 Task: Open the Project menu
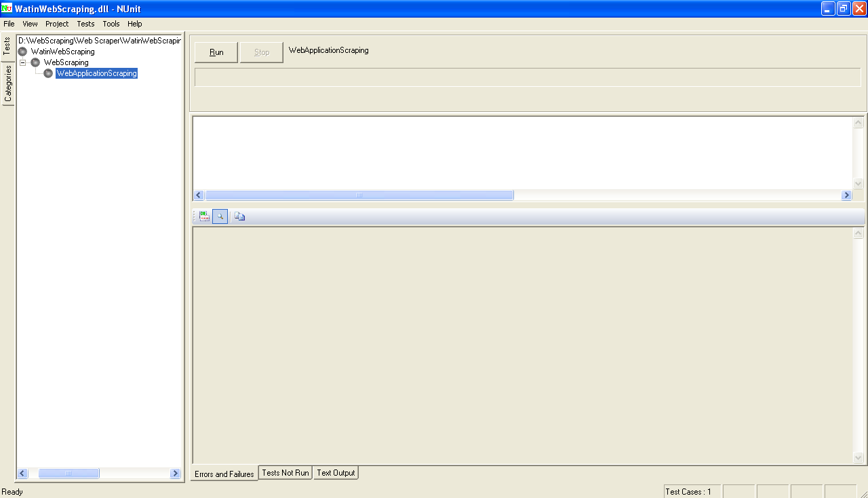tap(57, 24)
